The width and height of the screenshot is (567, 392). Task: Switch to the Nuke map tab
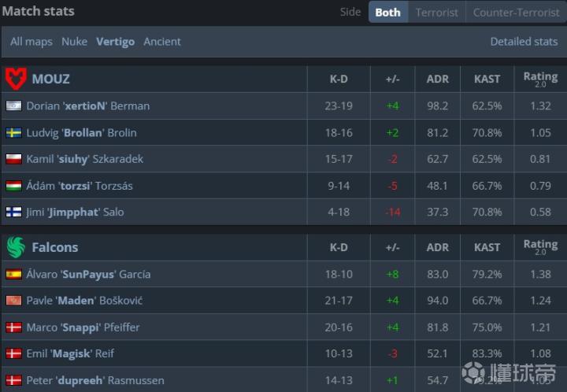click(x=74, y=41)
